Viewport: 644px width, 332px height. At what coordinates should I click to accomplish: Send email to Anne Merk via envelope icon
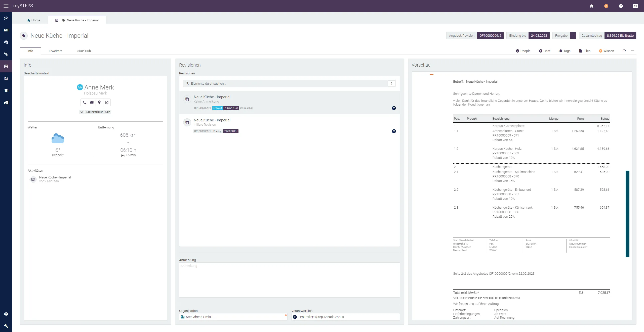point(92,102)
